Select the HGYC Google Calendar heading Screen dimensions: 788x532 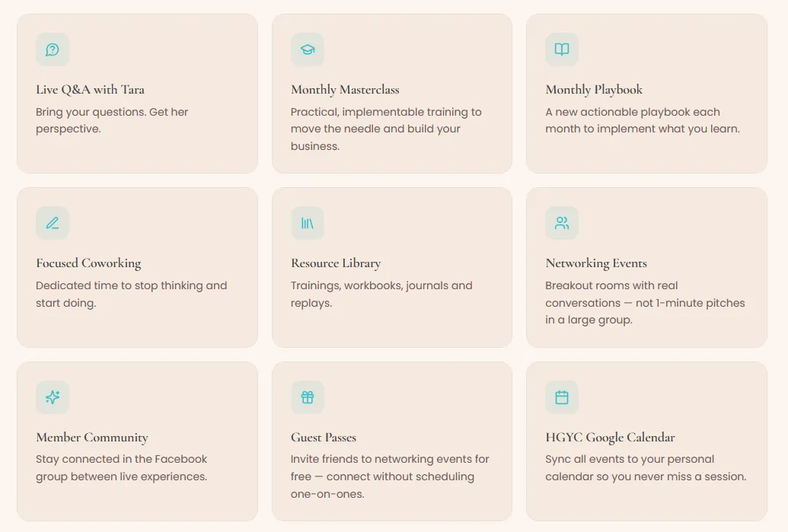click(610, 438)
